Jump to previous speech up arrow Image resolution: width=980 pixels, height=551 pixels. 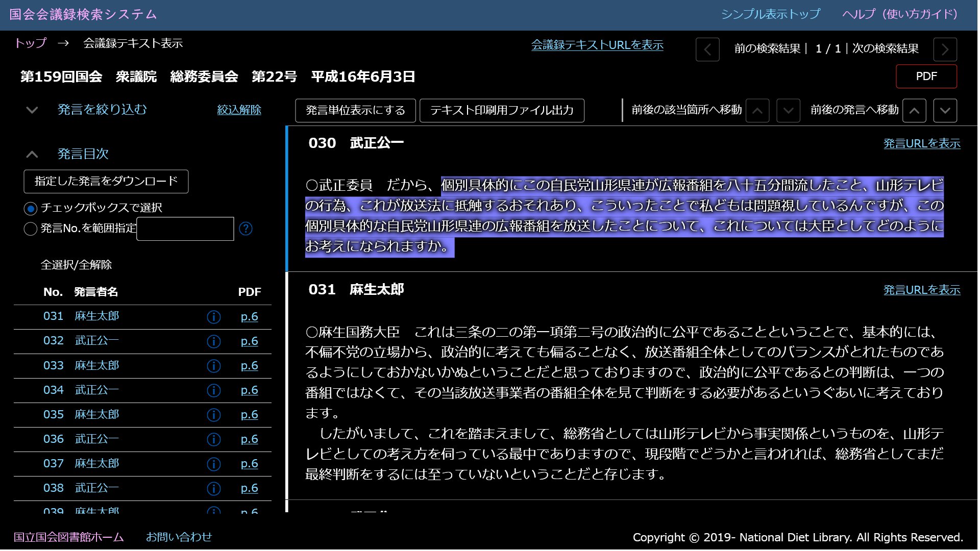[x=914, y=111]
